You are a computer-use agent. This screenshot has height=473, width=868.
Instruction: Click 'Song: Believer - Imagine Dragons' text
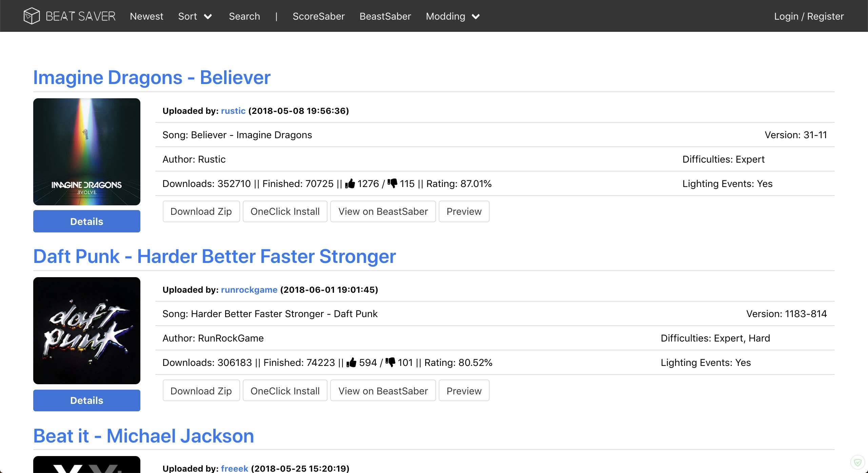click(x=237, y=135)
